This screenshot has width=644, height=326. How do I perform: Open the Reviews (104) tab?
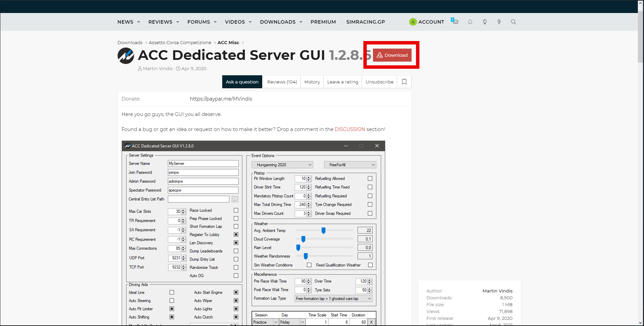282,82
